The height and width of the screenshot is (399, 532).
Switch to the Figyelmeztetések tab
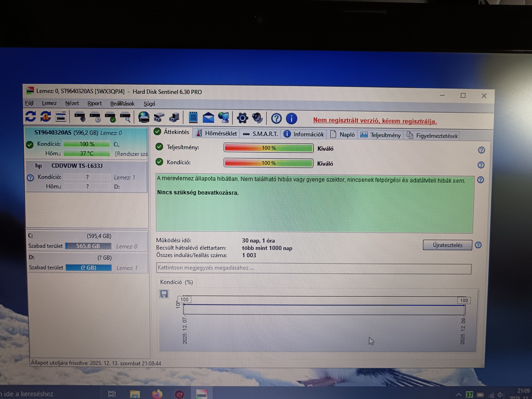[432, 136]
